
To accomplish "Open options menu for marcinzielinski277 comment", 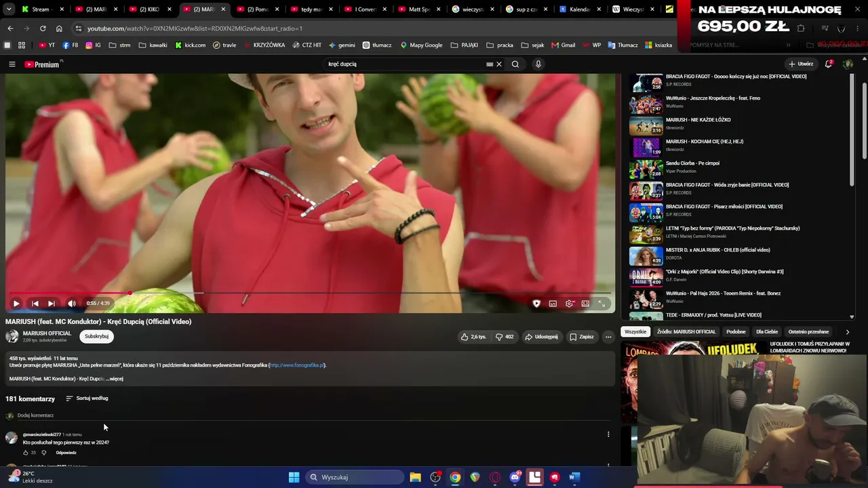I will tap(608, 434).
